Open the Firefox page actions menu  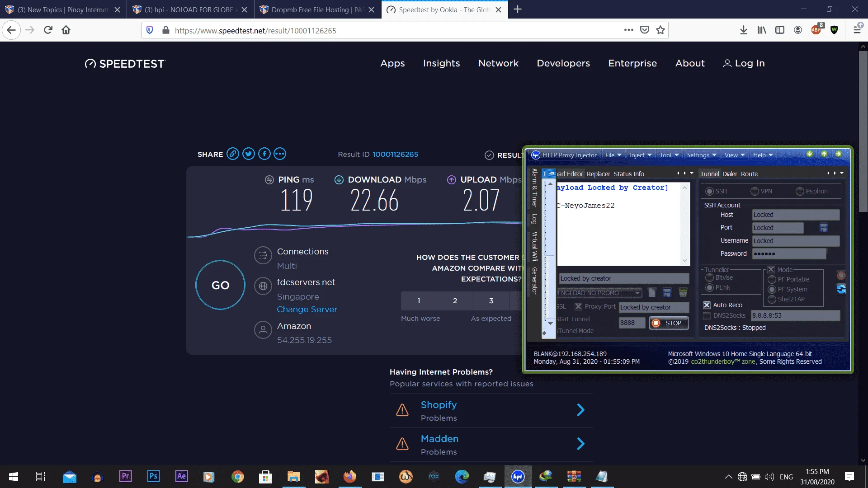point(628,30)
